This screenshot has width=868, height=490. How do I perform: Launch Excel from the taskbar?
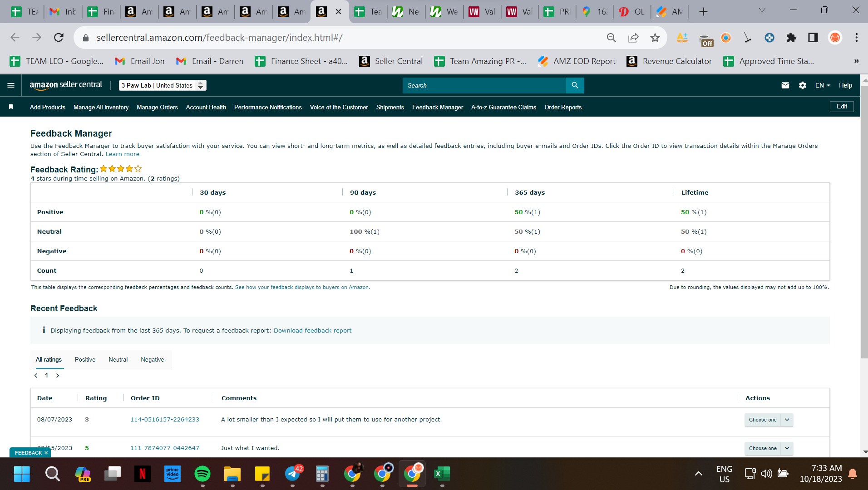(442, 474)
